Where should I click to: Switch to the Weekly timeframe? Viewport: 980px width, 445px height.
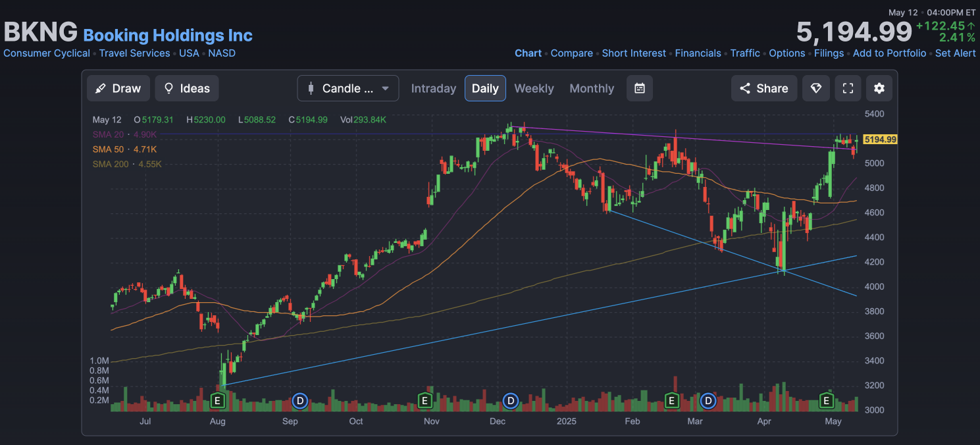(534, 88)
